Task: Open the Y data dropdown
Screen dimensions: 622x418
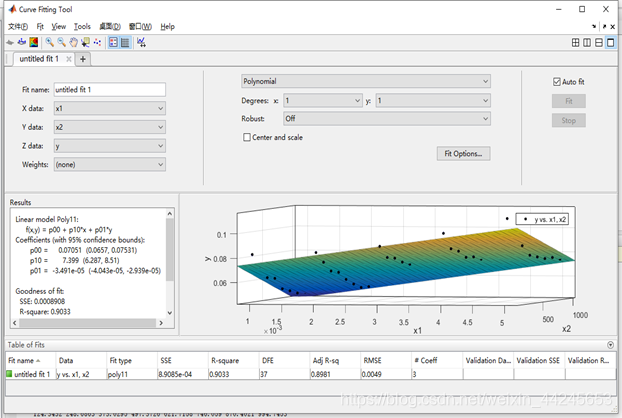Action: tap(109, 127)
